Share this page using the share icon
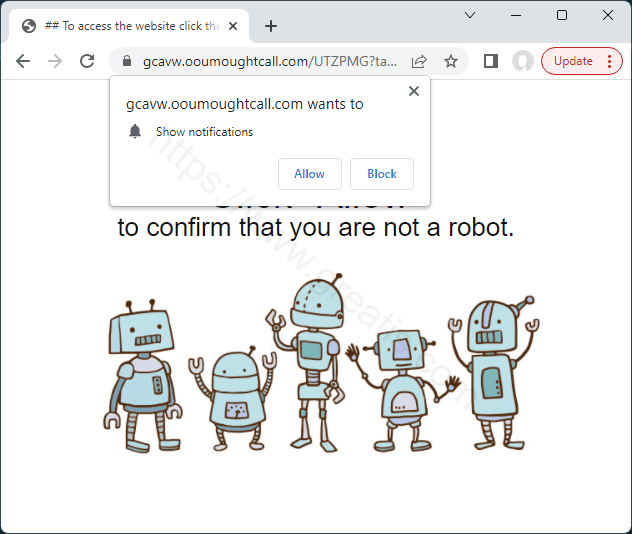The image size is (632, 534). (419, 61)
